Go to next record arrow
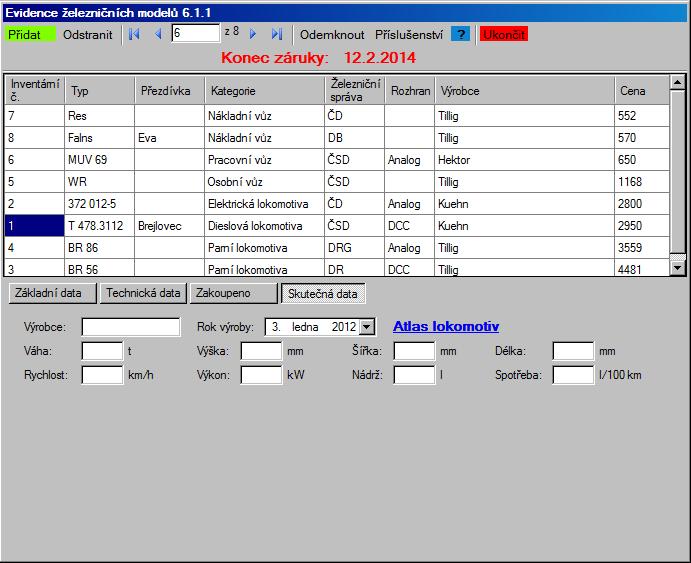Image resolution: width=691 pixels, height=563 pixels. [253, 34]
